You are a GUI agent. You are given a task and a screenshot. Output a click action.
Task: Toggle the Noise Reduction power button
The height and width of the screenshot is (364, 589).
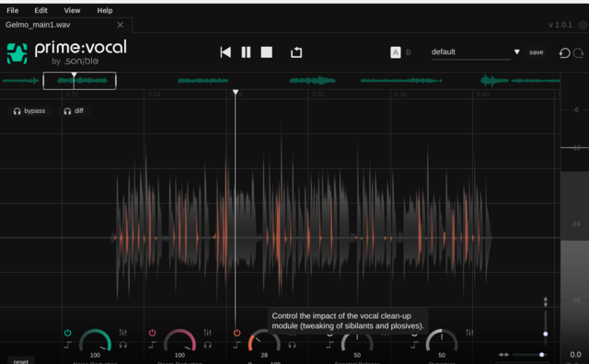pyautogui.click(x=67, y=333)
